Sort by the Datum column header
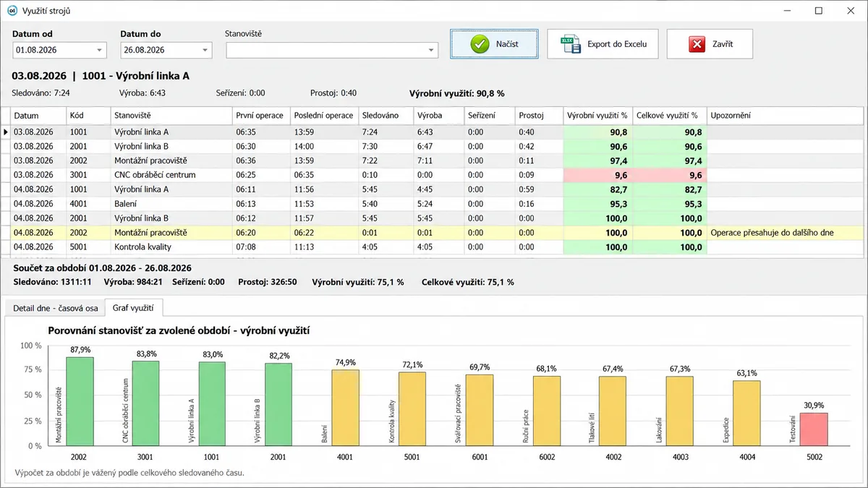Screen dimensions: 868x488 (38, 116)
